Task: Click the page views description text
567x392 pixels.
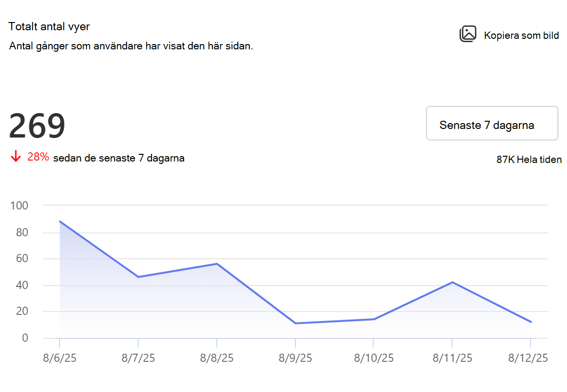Action: [131, 46]
